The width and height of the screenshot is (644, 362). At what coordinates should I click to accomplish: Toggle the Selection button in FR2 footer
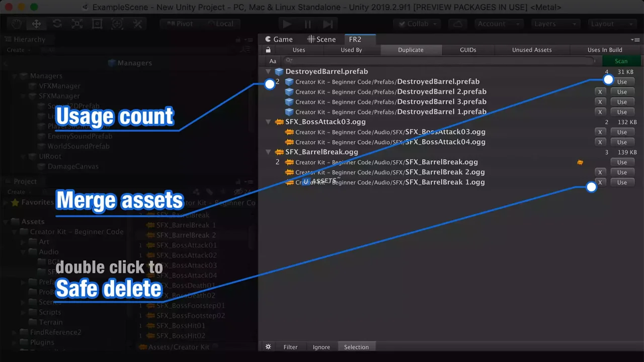point(356,347)
